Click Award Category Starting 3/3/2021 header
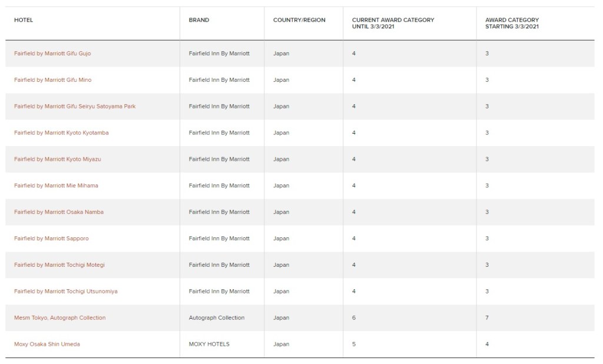 (508, 23)
